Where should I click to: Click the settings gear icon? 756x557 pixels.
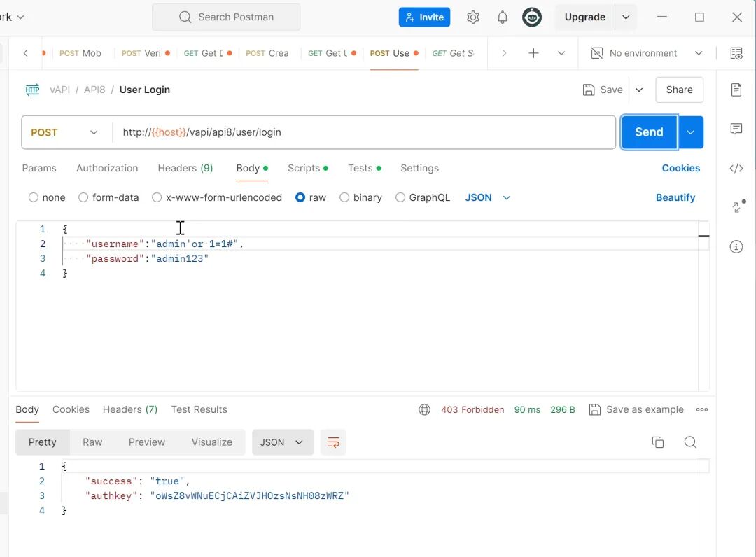[x=472, y=17]
